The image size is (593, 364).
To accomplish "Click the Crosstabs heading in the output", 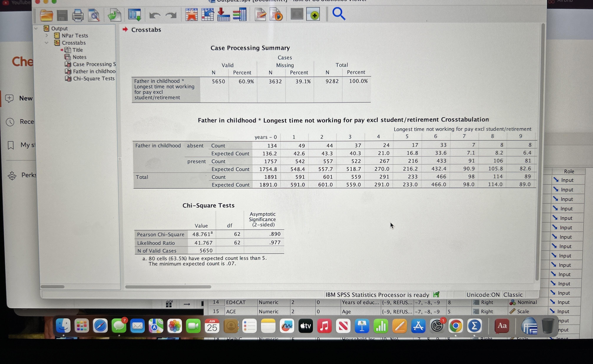I will [146, 30].
